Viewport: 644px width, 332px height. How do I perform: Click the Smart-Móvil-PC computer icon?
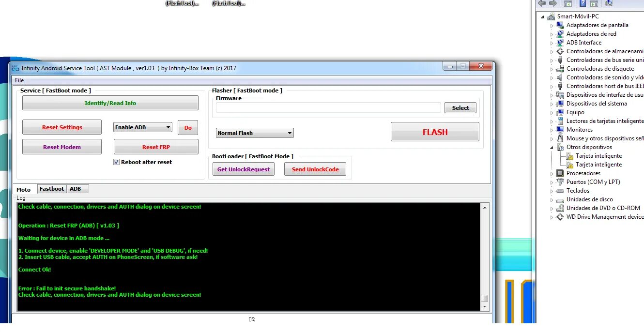click(x=551, y=16)
